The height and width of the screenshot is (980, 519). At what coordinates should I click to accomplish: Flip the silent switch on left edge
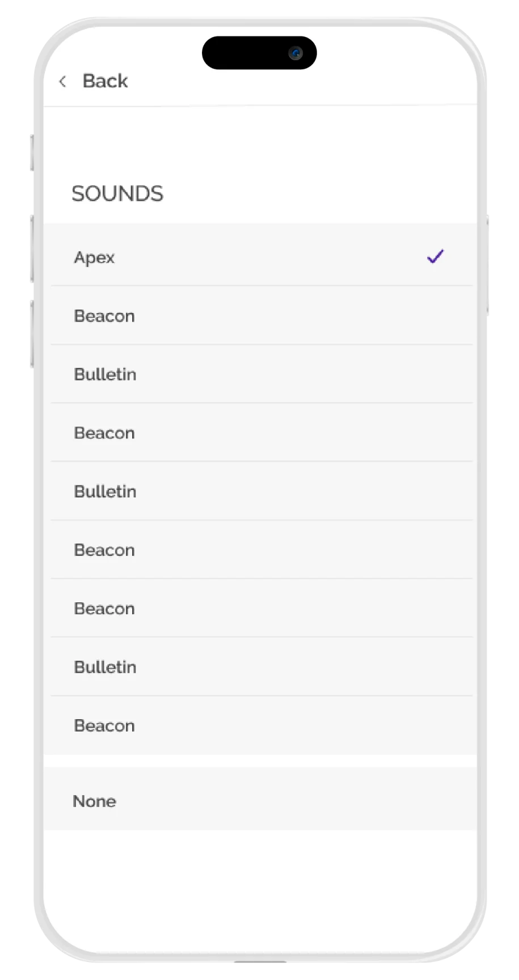click(31, 152)
